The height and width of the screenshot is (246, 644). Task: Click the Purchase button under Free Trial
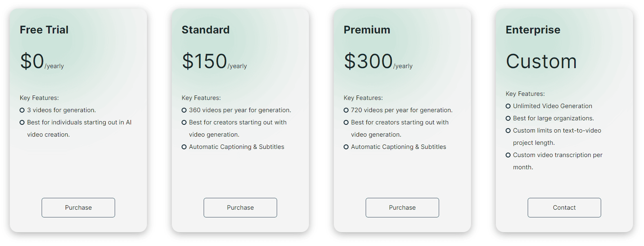point(78,207)
